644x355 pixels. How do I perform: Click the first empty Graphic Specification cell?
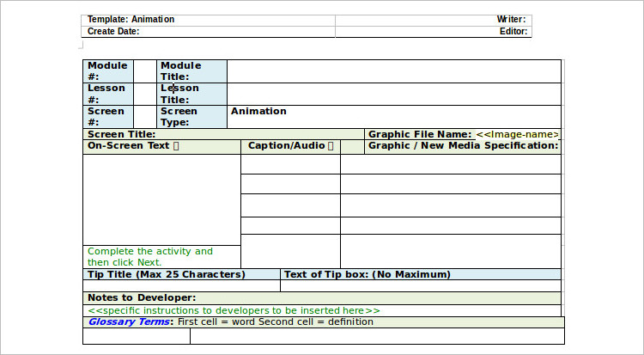coord(451,164)
